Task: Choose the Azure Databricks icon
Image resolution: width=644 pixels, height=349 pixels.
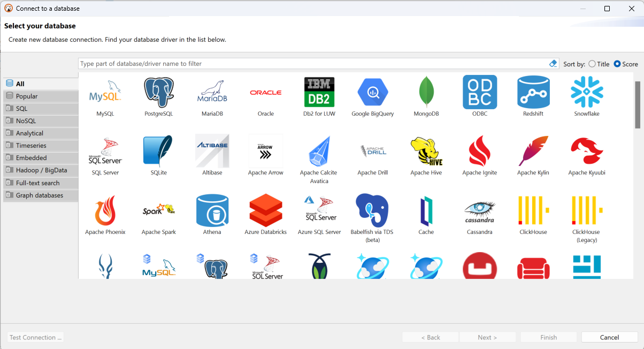Action: pos(266,211)
